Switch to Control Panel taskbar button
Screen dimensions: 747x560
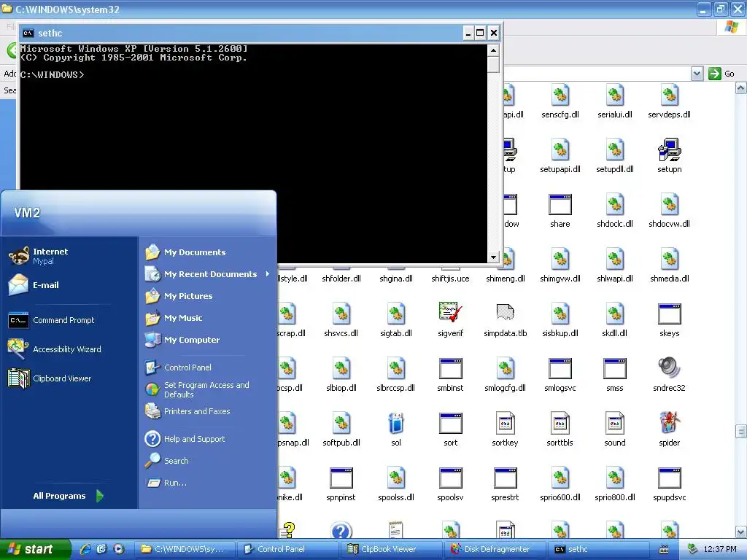coord(287,549)
